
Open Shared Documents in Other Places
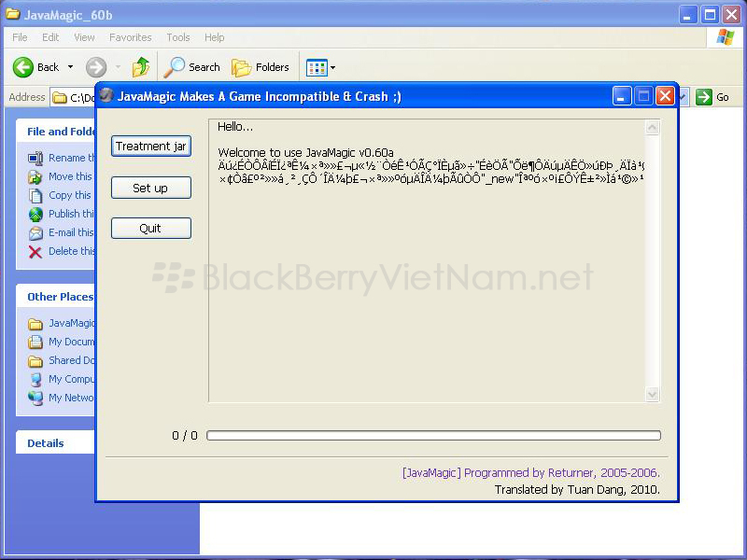pyautogui.click(x=62, y=360)
